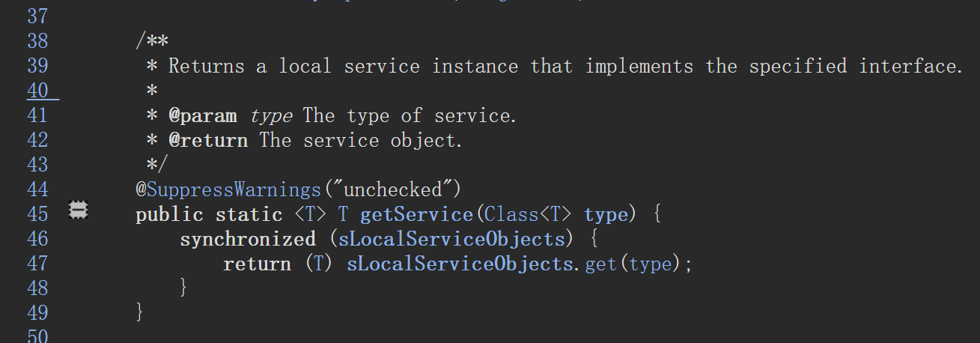Click line number 49
The width and height of the screenshot is (980, 343).
(37, 313)
